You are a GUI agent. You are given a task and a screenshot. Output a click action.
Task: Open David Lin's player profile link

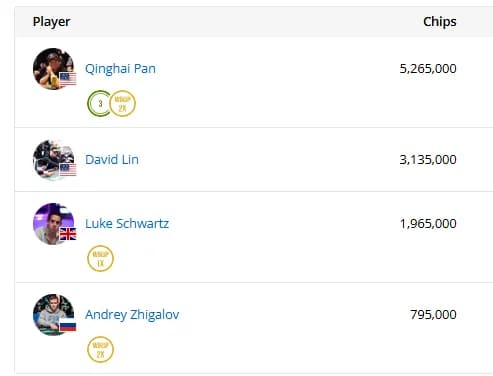pos(112,160)
